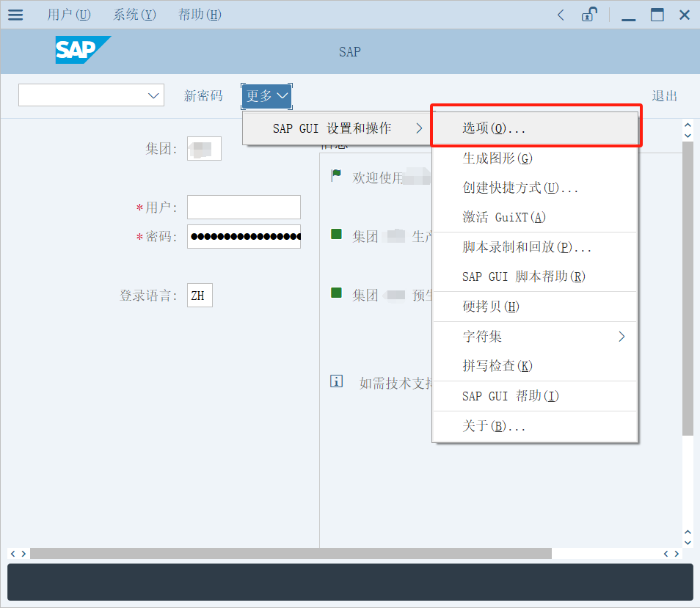Viewport: 700px width, 608px height.
Task: Click the right arrow at the horizontal scrollbar's left end
Action: click(x=23, y=554)
